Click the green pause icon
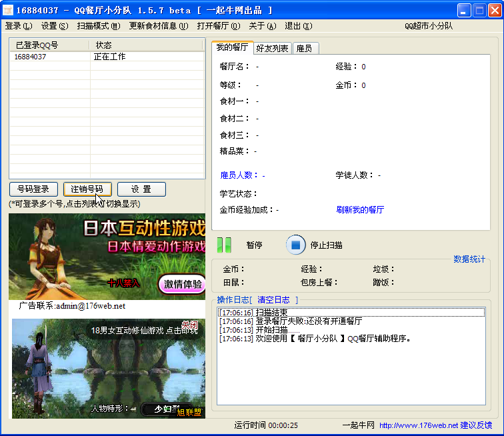The height and width of the screenshot is (436, 504). (224, 245)
